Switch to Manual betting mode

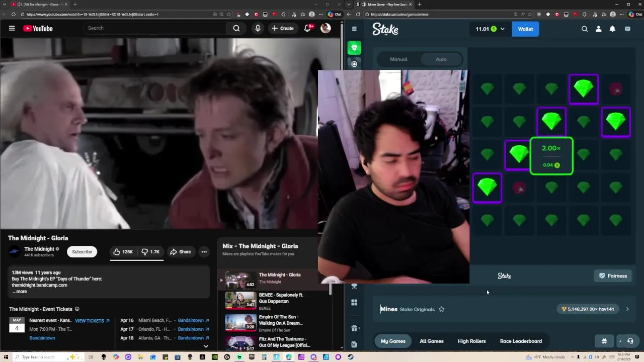coord(398,59)
